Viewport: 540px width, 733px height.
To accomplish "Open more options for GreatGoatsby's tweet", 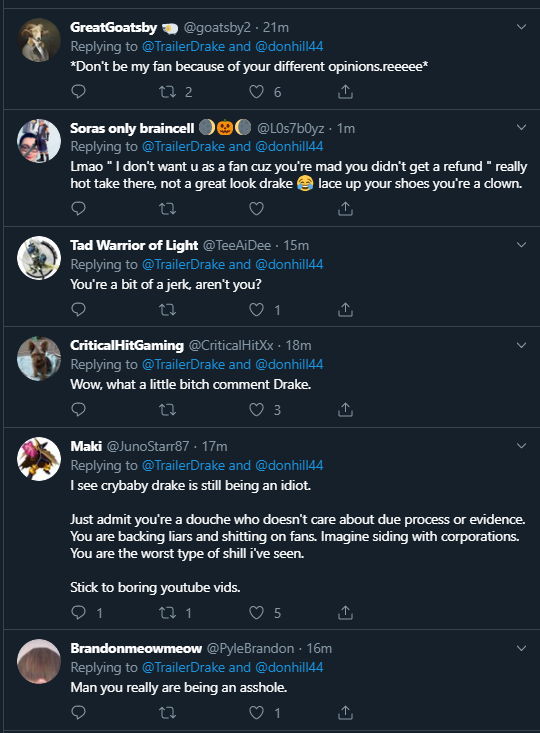I will (x=521, y=27).
